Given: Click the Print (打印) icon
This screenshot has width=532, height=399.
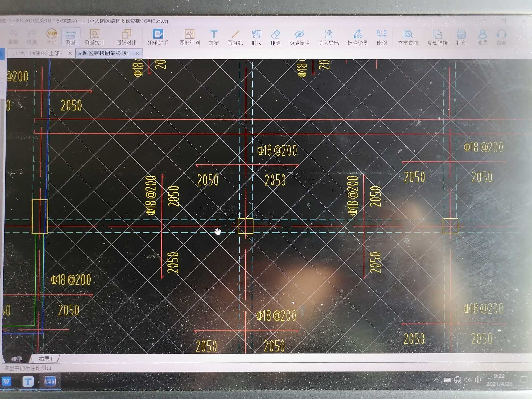Looking at the screenshot, I should (x=461, y=38).
